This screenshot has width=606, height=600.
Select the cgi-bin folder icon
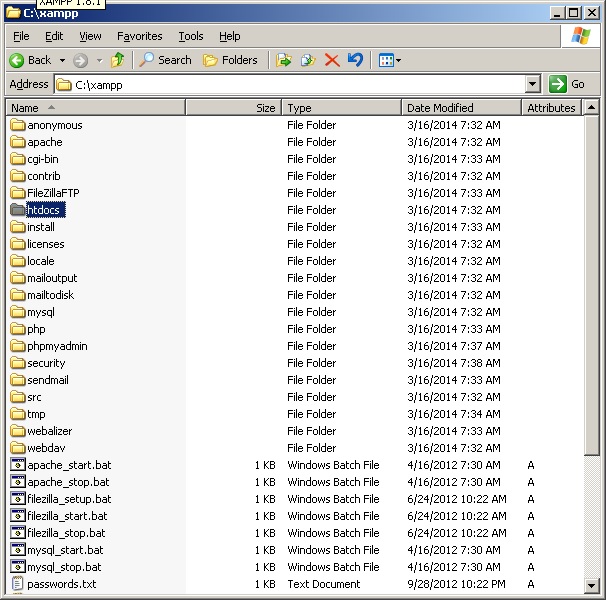pyautogui.click(x=18, y=159)
